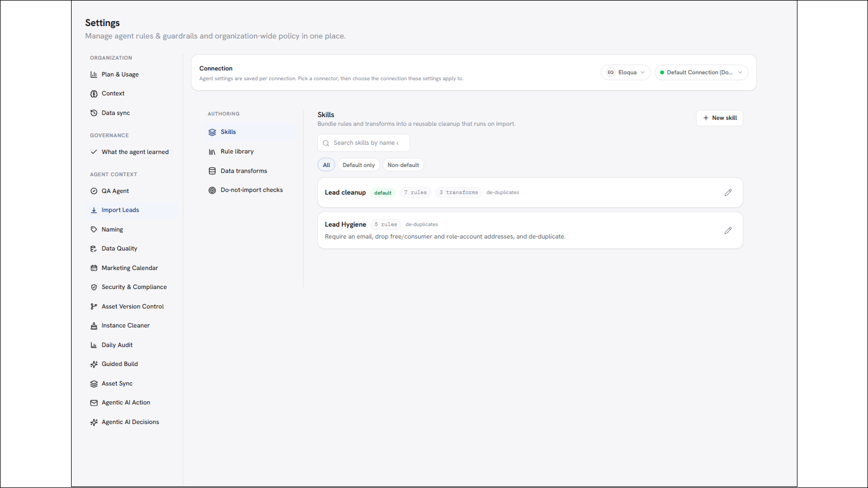Click the Agentic AI Action envelope icon

point(94,403)
